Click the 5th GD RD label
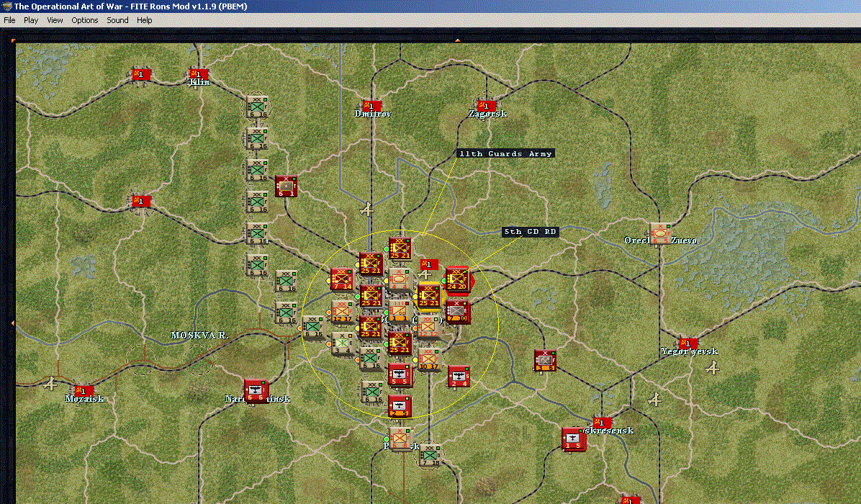Viewport: 861px width, 504px height. point(531,232)
